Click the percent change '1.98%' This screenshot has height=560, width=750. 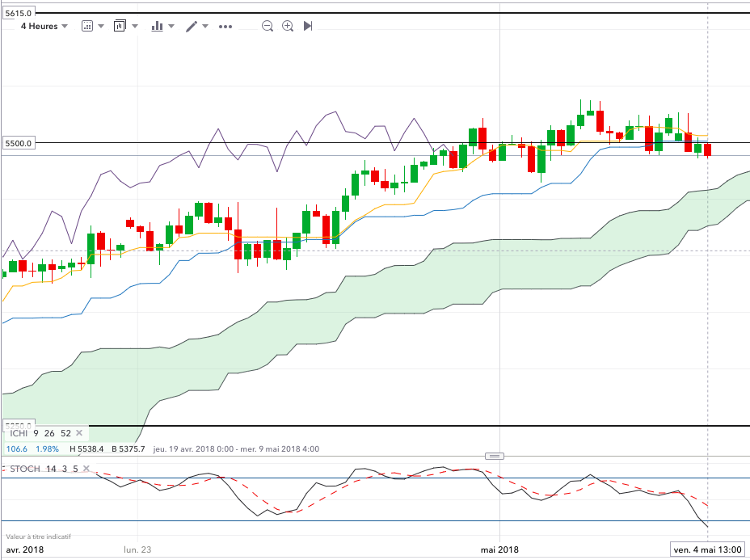click(x=48, y=448)
